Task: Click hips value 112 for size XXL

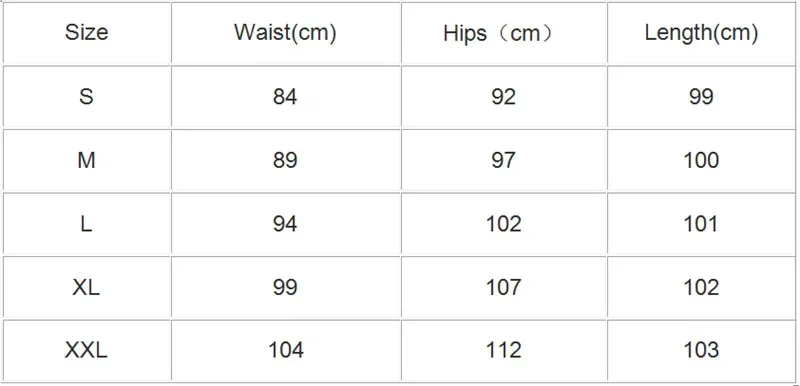Action: pyautogui.click(x=504, y=350)
